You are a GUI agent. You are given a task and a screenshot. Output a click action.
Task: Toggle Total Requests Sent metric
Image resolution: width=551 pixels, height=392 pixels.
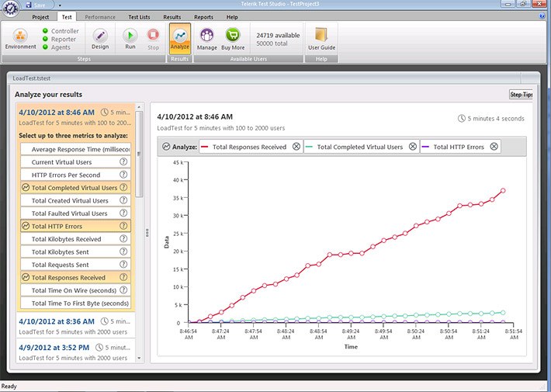(75, 265)
